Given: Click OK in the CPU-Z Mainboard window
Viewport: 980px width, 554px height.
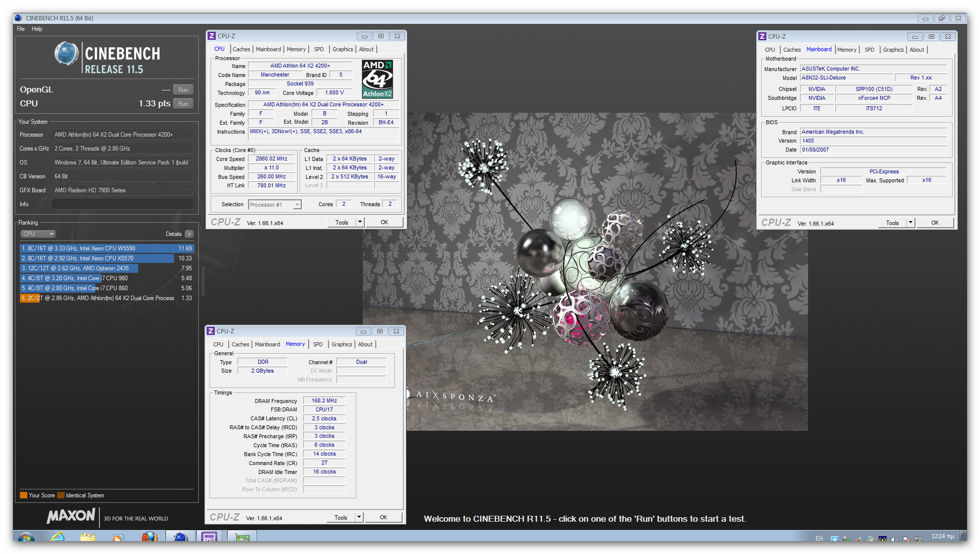Looking at the screenshot, I should click(935, 223).
